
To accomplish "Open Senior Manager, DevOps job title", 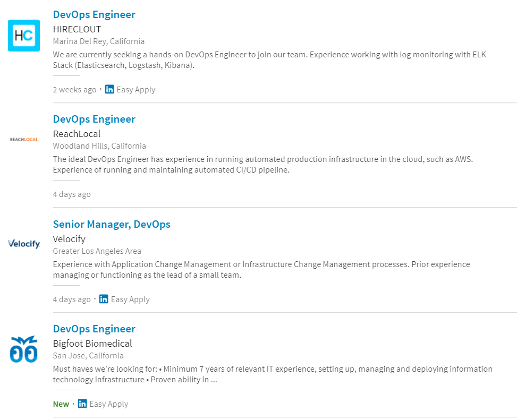I will point(112,224).
